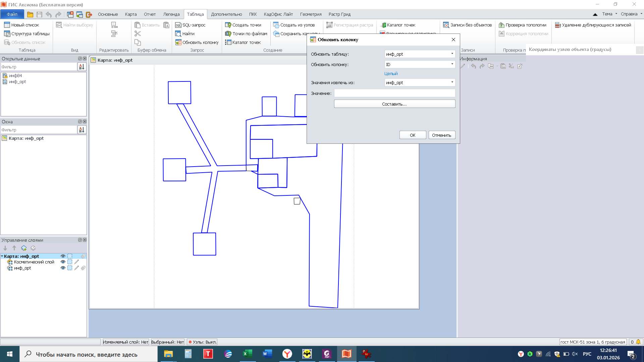The height and width of the screenshot is (362, 644).
Task: Click sort button in Открытые данные filter
Action: [x=82, y=67]
